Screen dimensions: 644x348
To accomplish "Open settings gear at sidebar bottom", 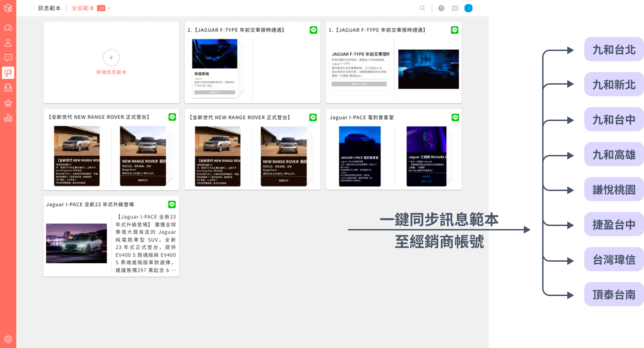I will pyautogui.click(x=8, y=339).
